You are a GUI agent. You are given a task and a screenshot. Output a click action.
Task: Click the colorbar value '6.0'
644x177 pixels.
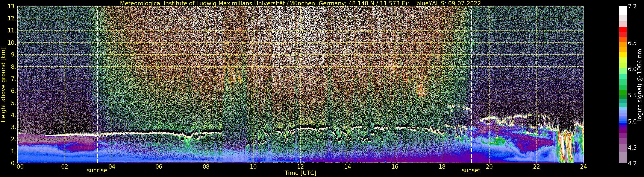pos(632,69)
